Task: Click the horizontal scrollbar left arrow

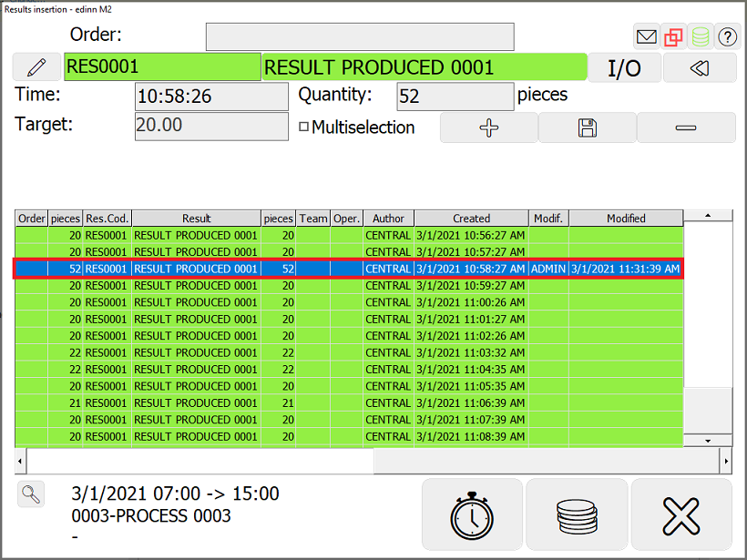Action: [20, 461]
